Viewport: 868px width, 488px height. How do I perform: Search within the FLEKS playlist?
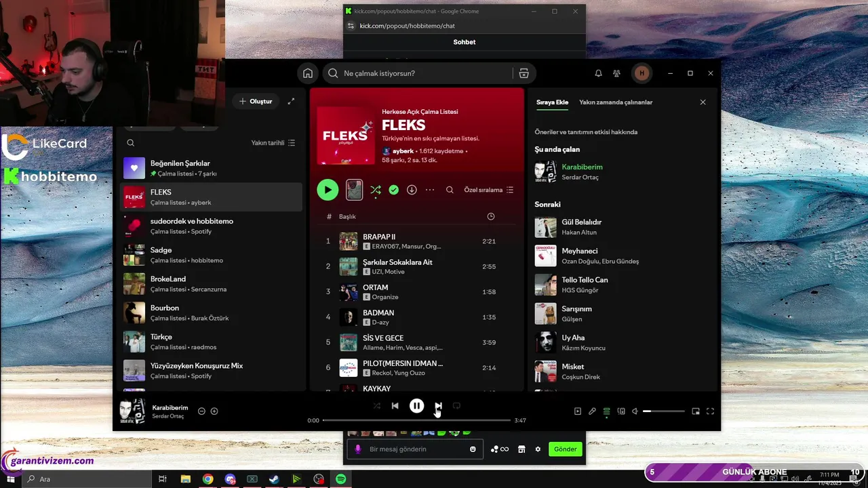450,190
